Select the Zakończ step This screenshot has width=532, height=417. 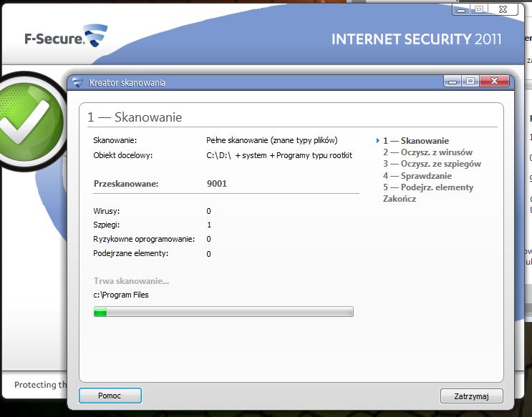[400, 199]
